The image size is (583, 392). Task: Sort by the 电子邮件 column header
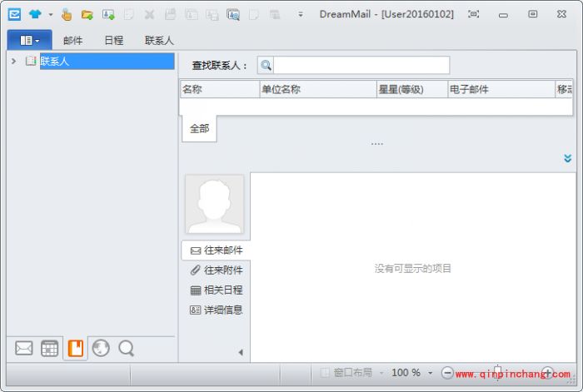tap(501, 89)
